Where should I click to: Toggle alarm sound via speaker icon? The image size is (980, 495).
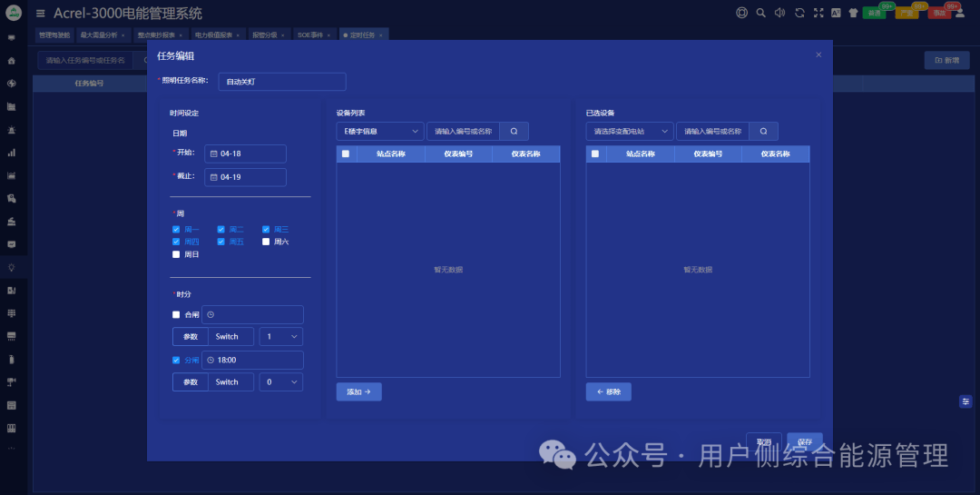click(x=780, y=13)
